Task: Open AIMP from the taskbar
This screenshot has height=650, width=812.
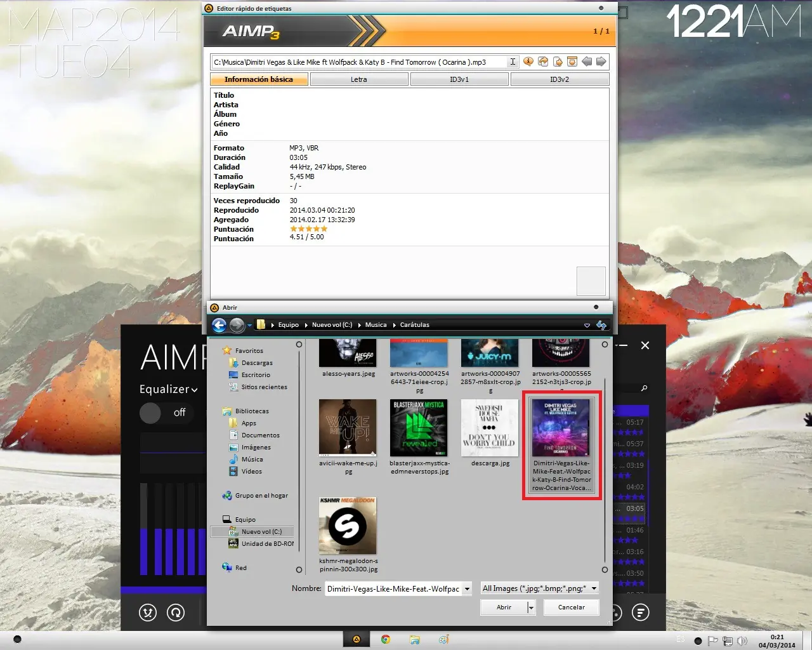Action: point(357,639)
